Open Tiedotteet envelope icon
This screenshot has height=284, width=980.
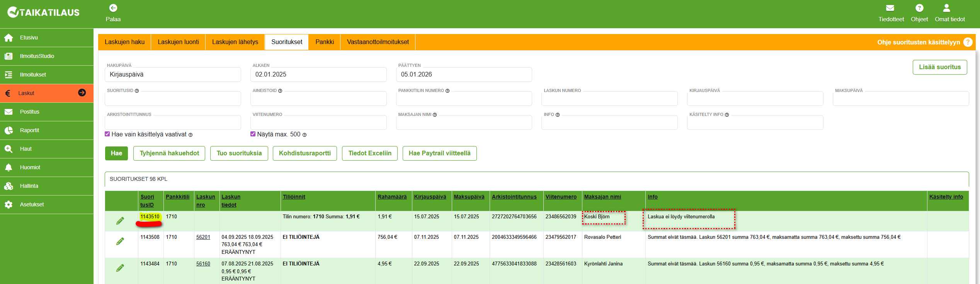(890, 8)
